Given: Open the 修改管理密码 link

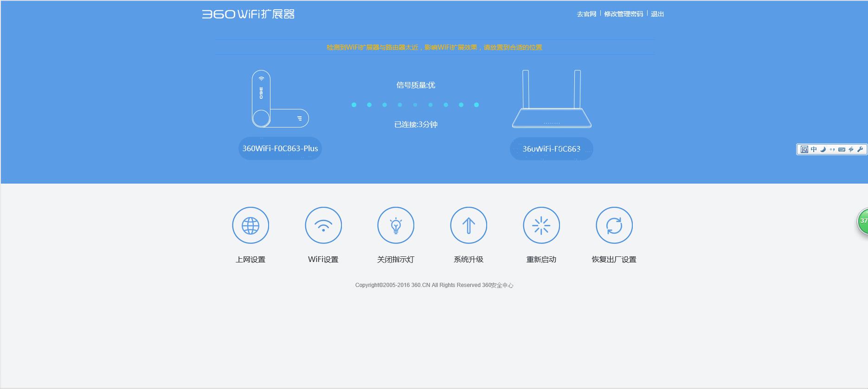Looking at the screenshot, I should click(624, 14).
